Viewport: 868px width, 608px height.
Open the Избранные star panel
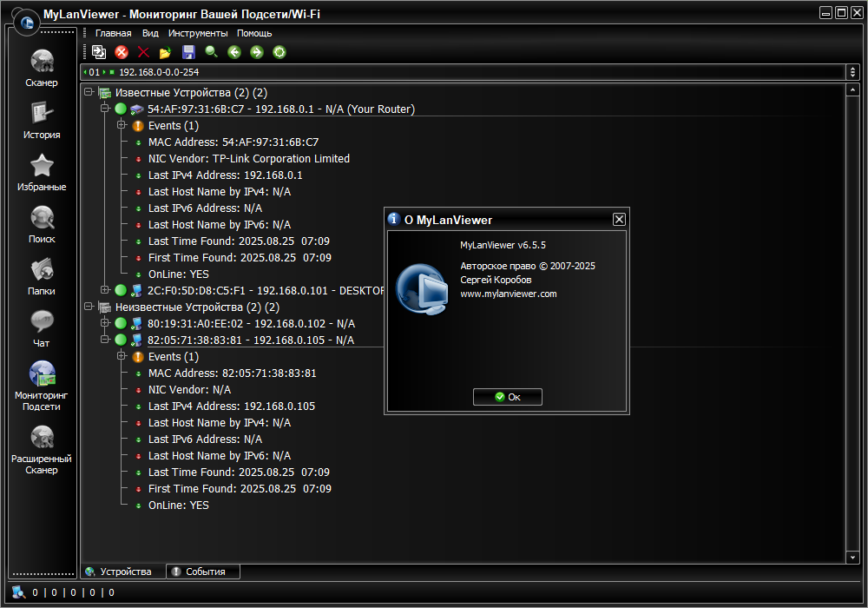click(42, 172)
